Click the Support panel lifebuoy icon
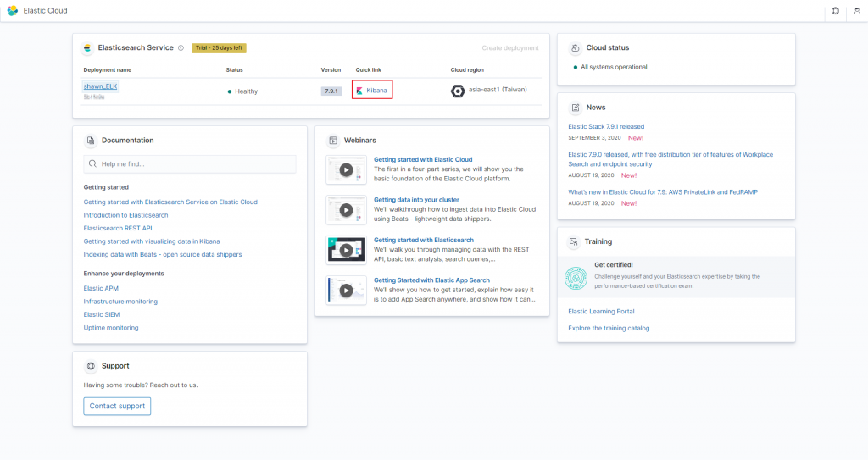 [x=91, y=366]
